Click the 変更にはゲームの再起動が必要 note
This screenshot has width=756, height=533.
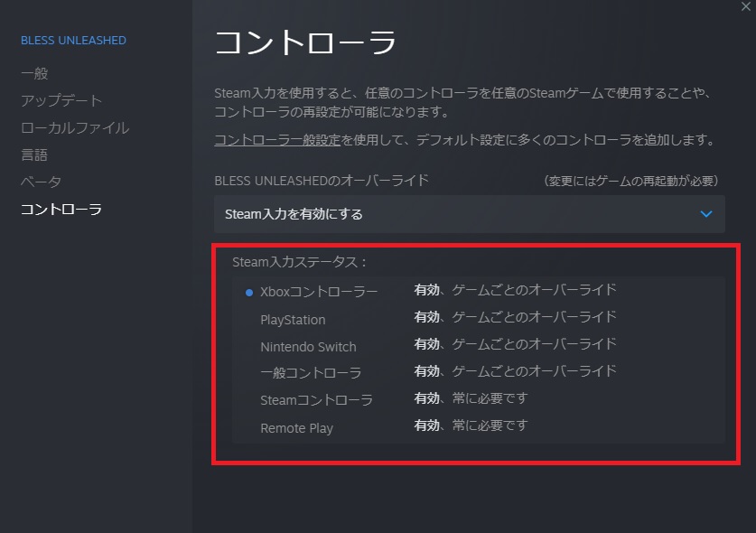(x=630, y=181)
